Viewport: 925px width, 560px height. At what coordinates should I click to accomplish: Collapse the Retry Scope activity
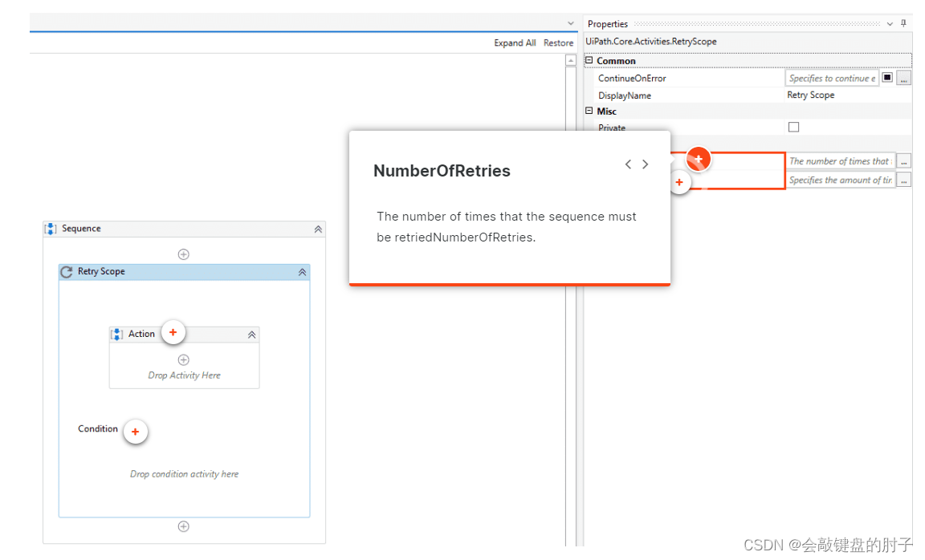tap(302, 272)
